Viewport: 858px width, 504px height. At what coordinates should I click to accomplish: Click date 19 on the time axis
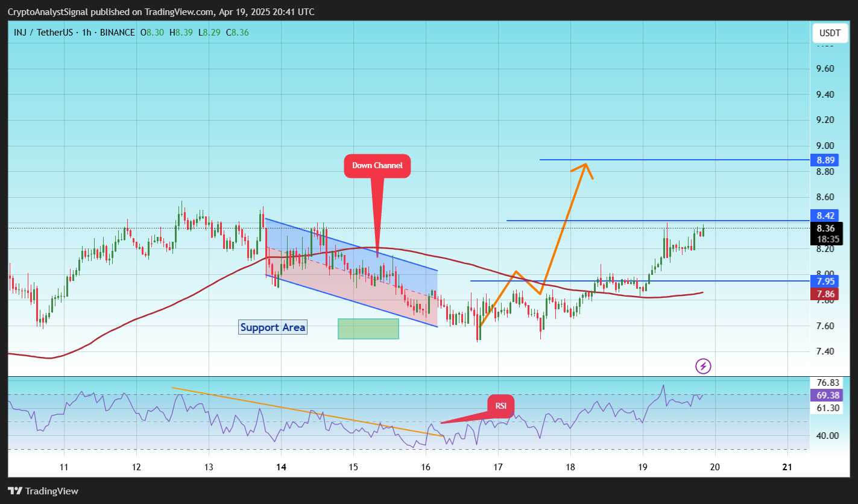click(x=643, y=467)
